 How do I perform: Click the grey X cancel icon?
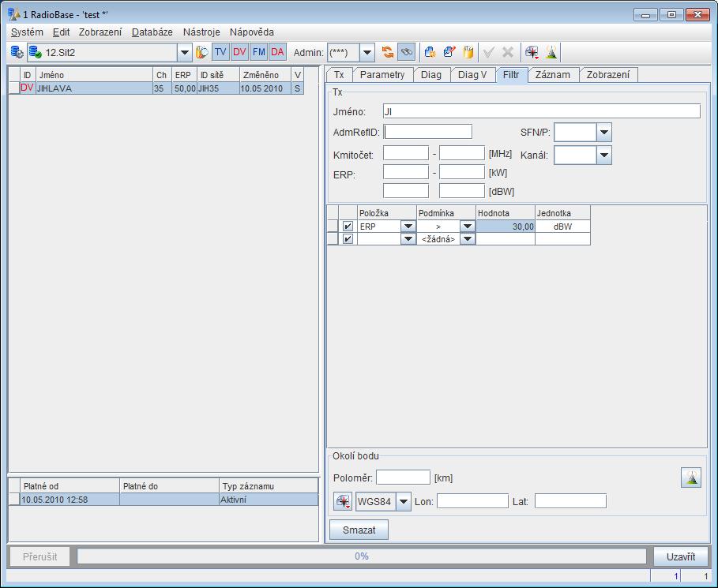(507, 52)
